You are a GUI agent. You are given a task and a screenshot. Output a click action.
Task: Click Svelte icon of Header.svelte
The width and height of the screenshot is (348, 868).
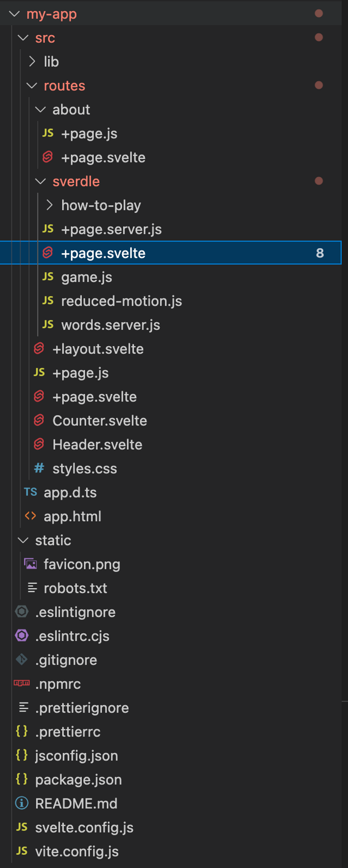(x=39, y=444)
